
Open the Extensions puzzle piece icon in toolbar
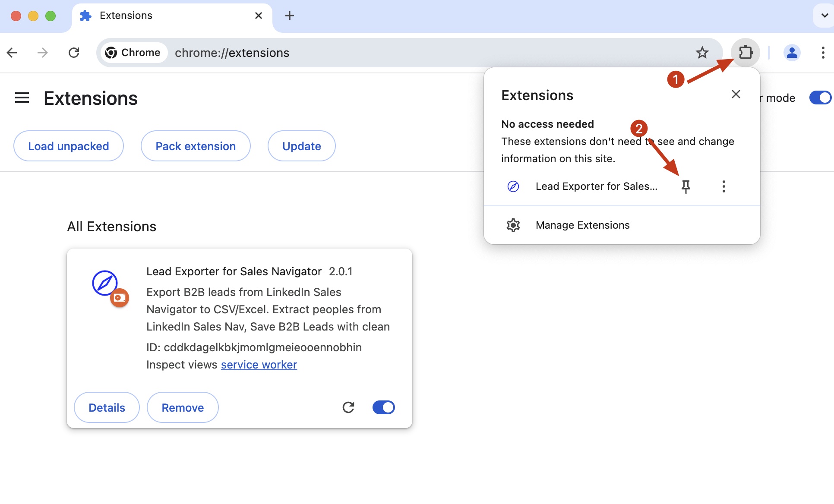point(745,52)
